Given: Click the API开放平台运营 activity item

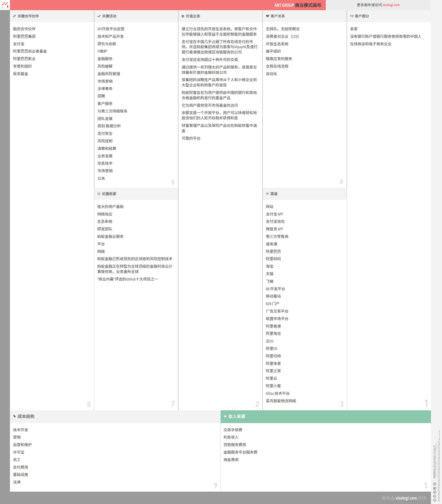Looking at the screenshot, I should (111, 29).
